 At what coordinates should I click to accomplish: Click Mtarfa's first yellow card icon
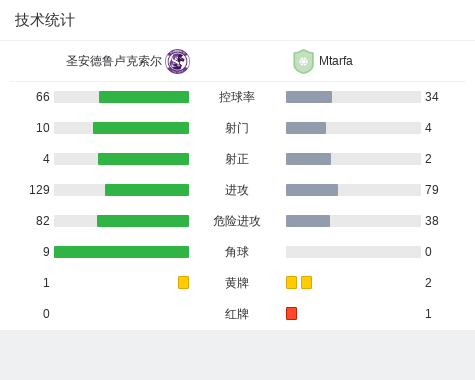(291, 282)
